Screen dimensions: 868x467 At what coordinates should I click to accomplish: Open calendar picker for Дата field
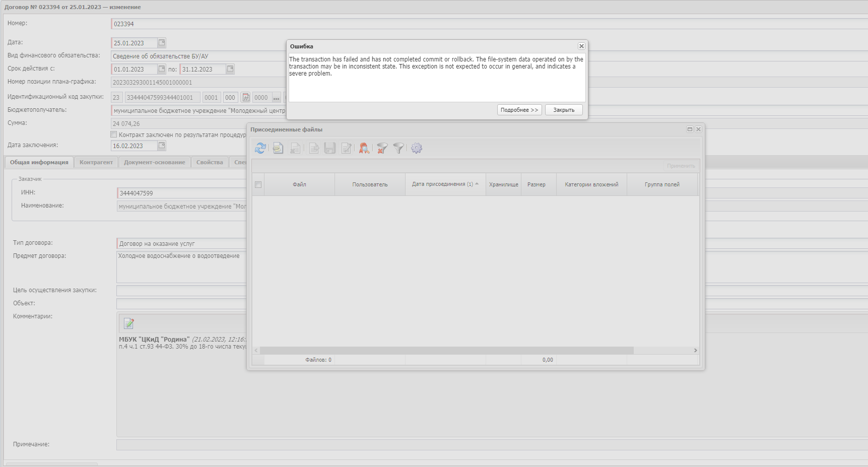[x=162, y=43]
